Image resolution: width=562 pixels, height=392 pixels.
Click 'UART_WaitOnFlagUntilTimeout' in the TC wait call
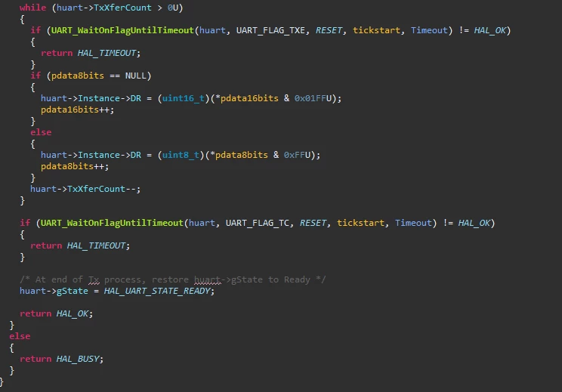[x=112, y=223]
